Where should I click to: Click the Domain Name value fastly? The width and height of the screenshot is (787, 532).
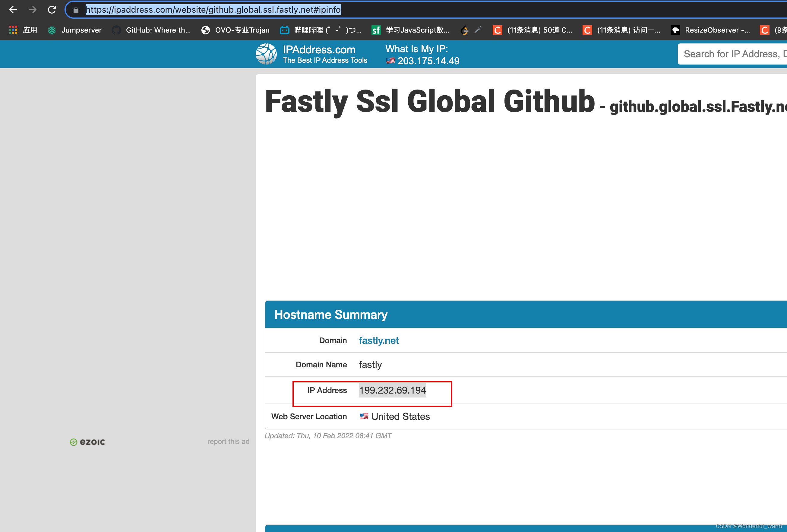[370, 365]
